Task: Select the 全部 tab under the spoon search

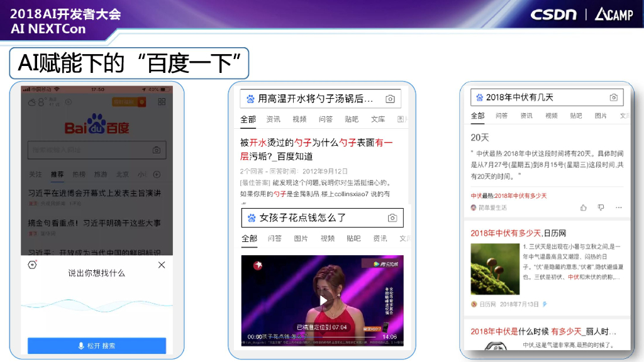Action: tap(248, 119)
